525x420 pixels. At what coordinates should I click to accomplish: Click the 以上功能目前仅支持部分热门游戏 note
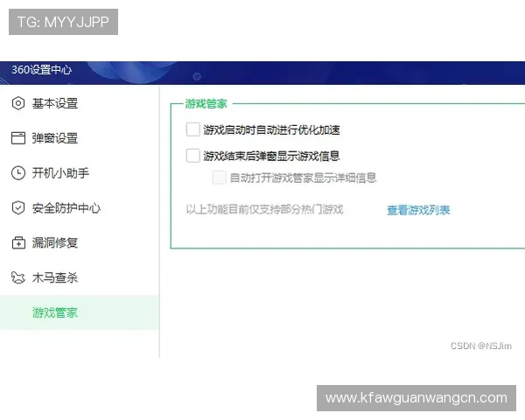pos(264,209)
